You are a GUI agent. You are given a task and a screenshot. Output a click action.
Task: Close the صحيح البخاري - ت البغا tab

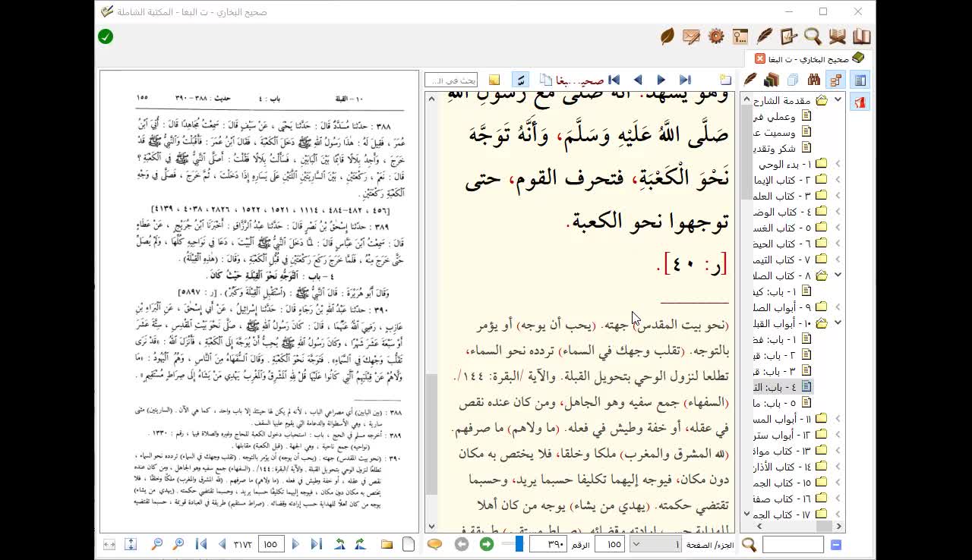[x=760, y=58]
